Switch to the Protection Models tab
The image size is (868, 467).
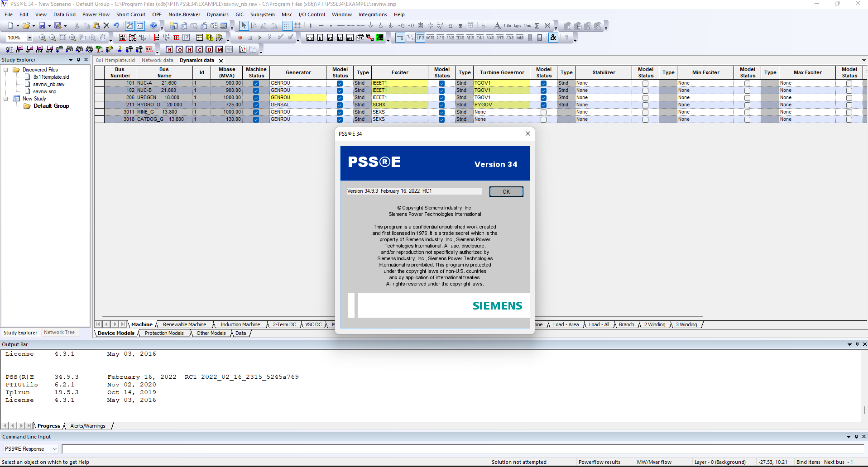(x=164, y=333)
